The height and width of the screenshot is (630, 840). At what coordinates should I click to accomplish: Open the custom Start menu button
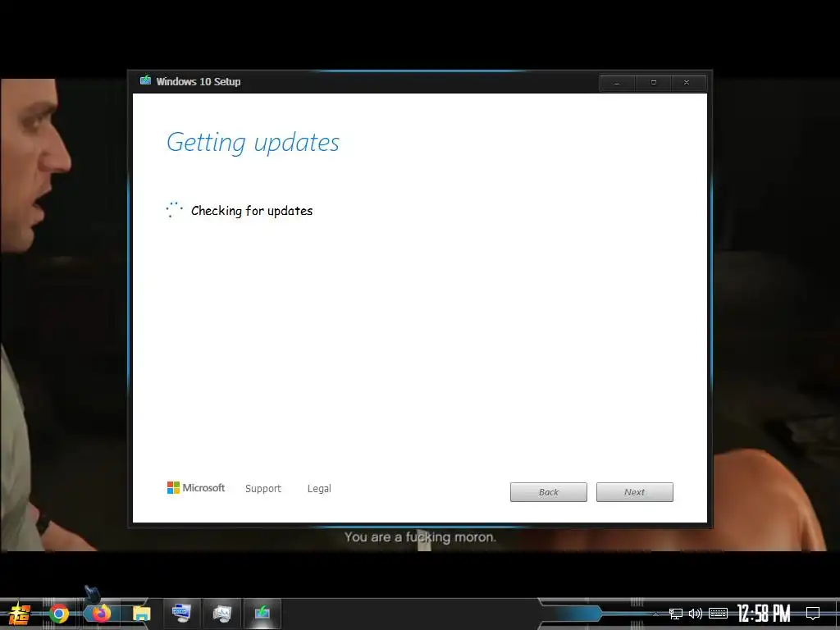pyautogui.click(x=20, y=613)
